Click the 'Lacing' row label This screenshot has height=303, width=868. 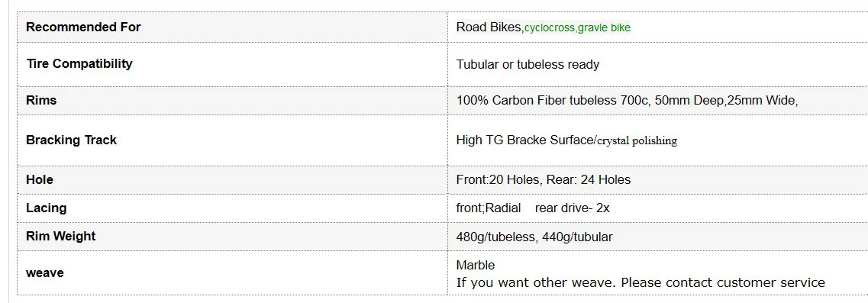[x=46, y=208]
